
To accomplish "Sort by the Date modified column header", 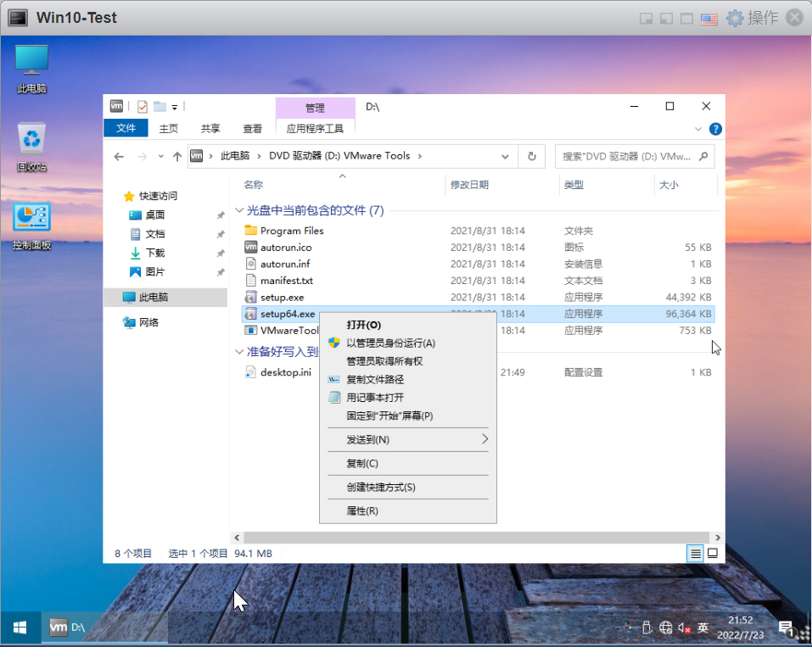I will (470, 185).
